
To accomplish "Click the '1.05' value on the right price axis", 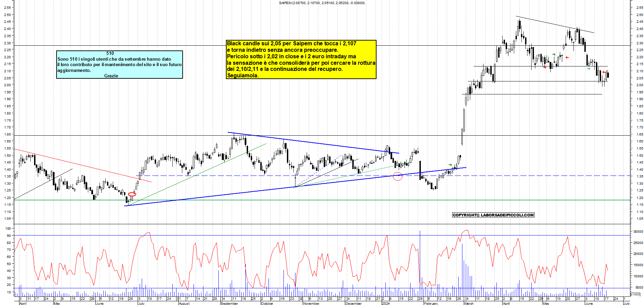I will tap(640, 219).
